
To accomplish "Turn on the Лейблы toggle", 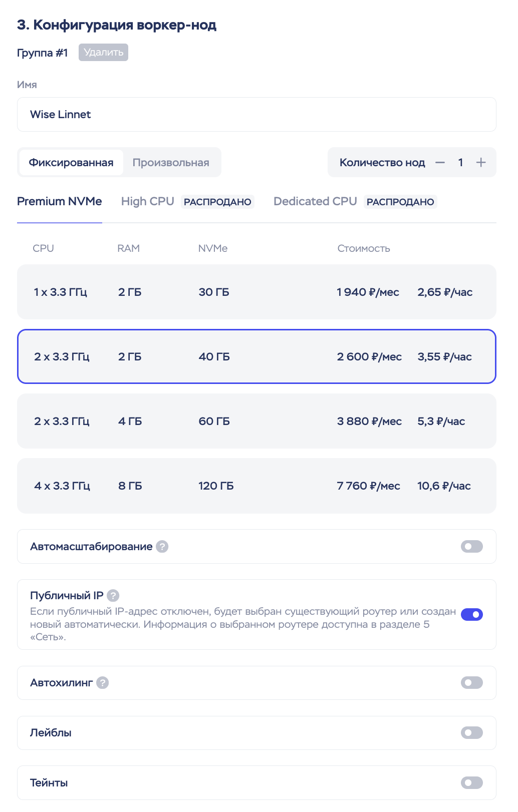I will click(472, 733).
